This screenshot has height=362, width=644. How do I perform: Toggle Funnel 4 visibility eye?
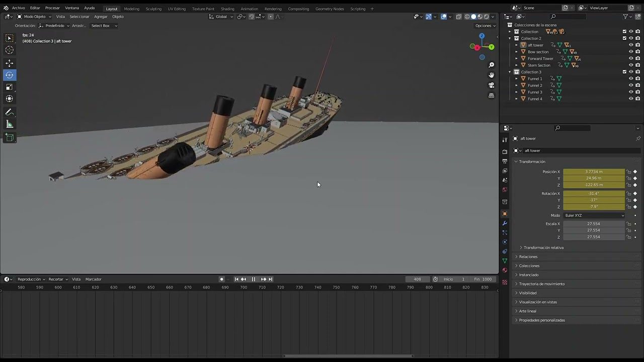click(x=631, y=99)
